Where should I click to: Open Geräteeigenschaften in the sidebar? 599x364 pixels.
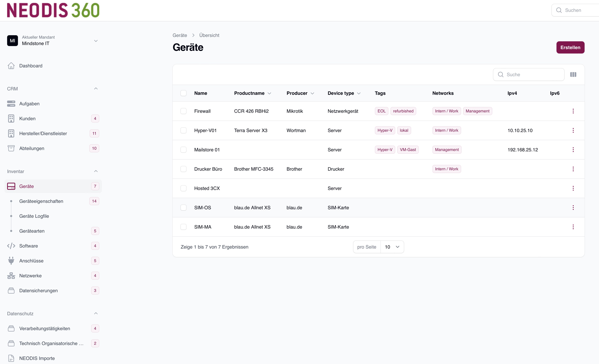pyautogui.click(x=41, y=201)
